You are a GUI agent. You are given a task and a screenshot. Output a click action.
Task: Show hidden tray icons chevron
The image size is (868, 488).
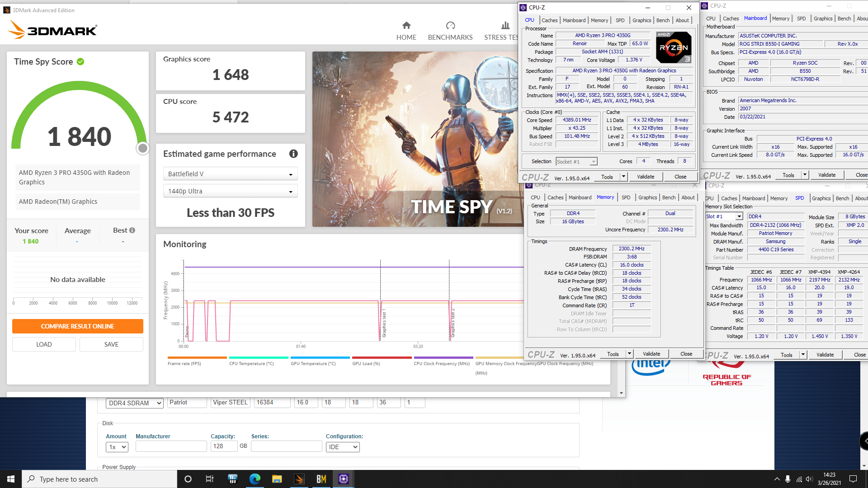[777, 479]
